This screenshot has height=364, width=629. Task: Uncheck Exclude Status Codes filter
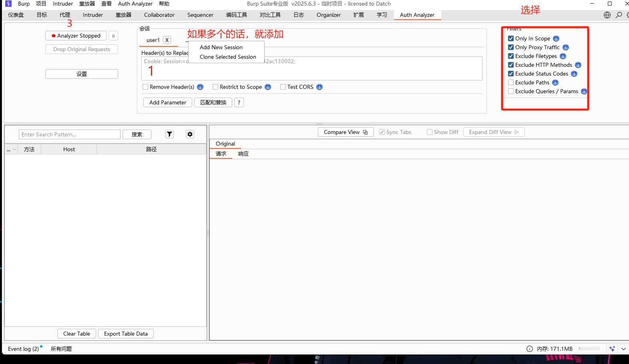point(511,74)
